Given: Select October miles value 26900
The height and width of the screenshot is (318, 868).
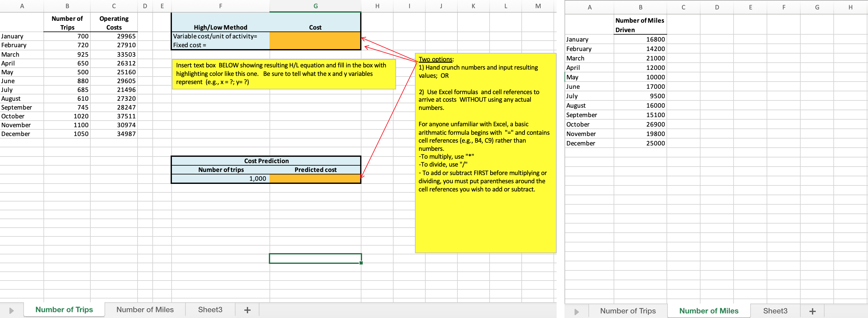Looking at the screenshot, I should (x=640, y=124).
